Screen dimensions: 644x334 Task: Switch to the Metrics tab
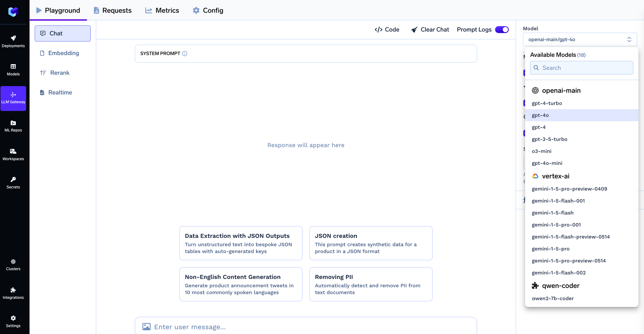[162, 10]
